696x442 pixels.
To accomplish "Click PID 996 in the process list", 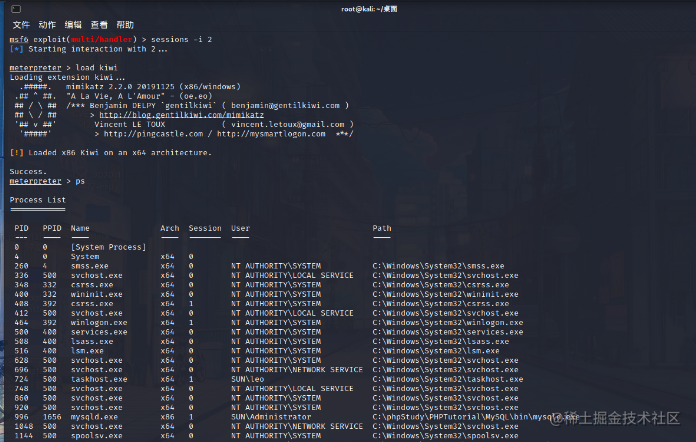I will click(21, 417).
